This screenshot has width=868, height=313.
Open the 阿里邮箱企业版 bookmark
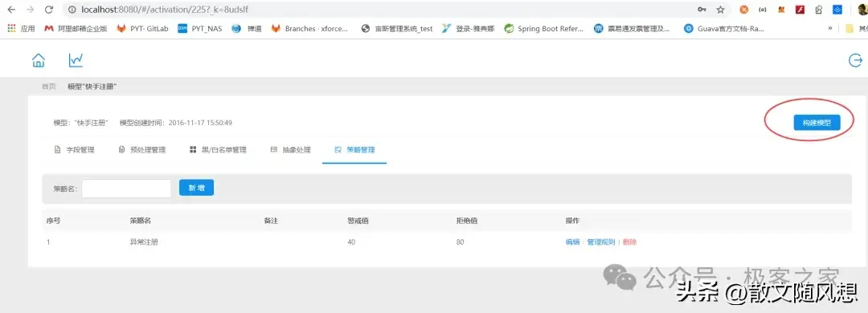[76, 29]
